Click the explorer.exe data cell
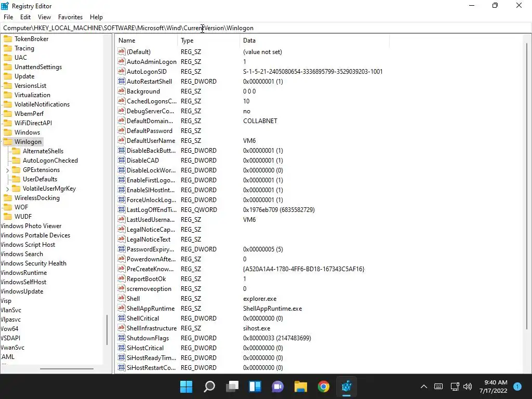Screen dimensions: 532x399 click(x=260, y=299)
